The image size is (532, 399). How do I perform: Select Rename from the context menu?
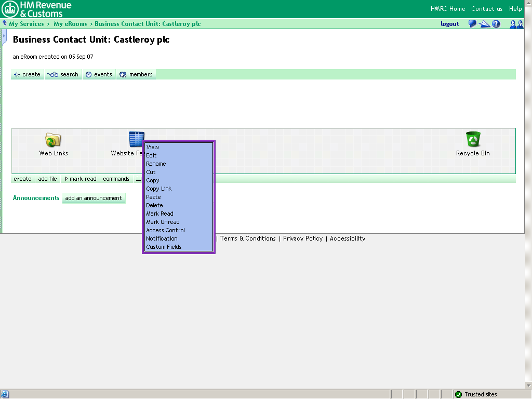click(x=156, y=164)
